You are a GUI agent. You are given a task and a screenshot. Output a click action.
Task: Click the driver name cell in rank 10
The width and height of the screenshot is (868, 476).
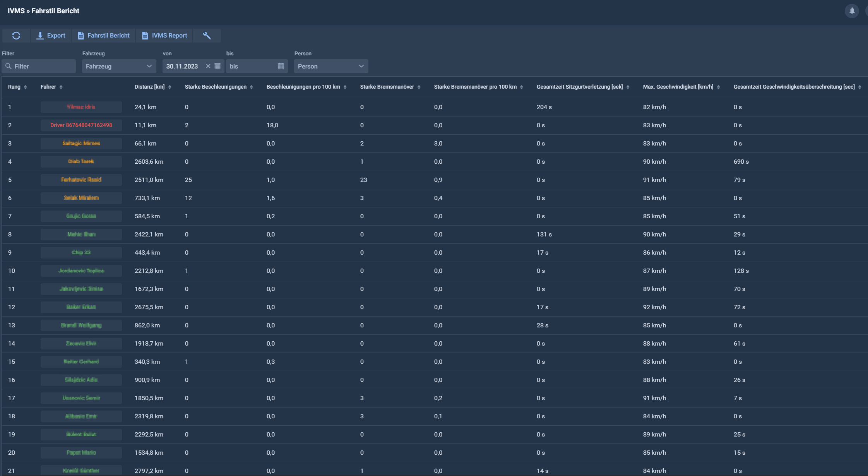(x=81, y=271)
